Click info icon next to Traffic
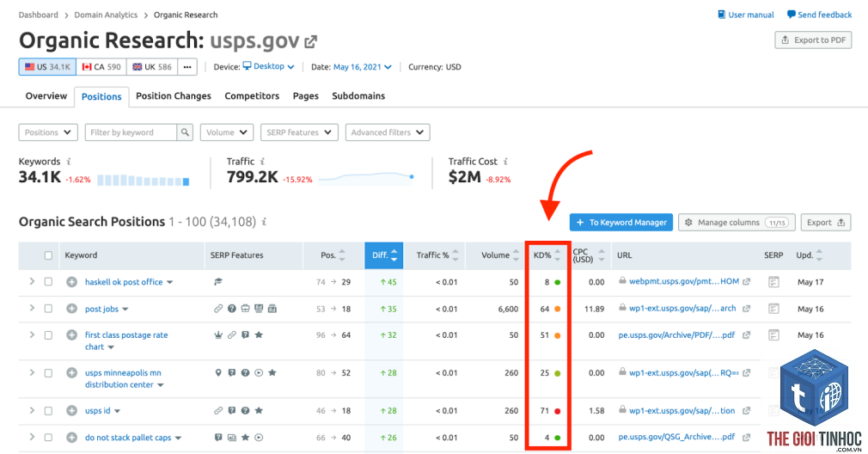 [x=262, y=161]
